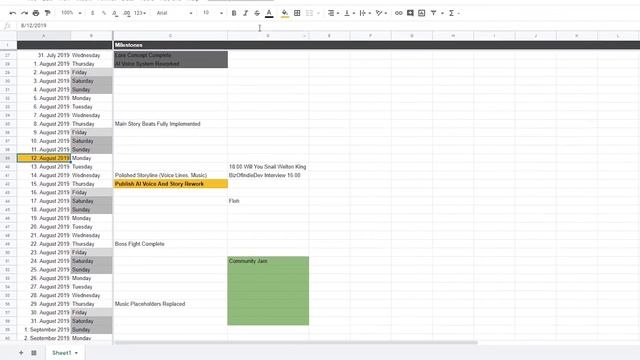This screenshot has height=360, width=640.
Task: Open the horizontal align dropdown
Action: (333, 13)
